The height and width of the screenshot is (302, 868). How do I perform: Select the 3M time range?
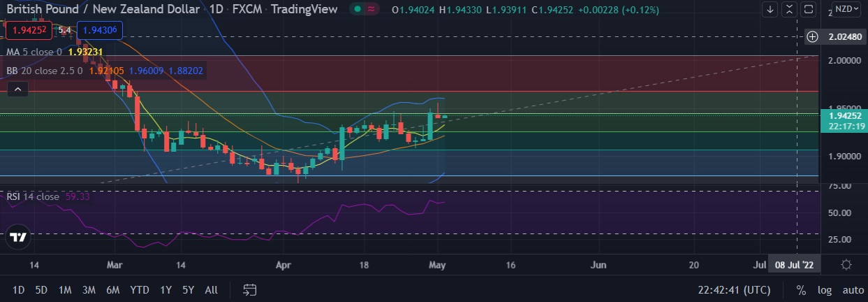89,289
